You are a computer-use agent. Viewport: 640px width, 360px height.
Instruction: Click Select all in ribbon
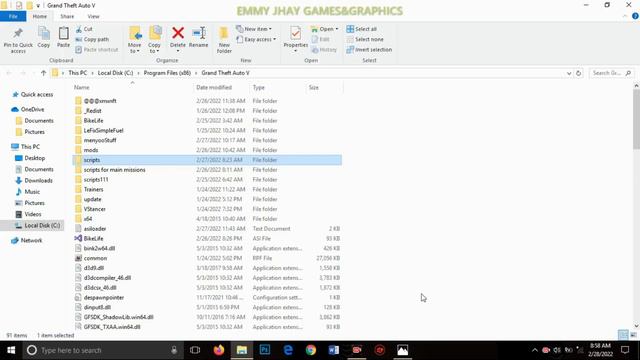(x=362, y=29)
